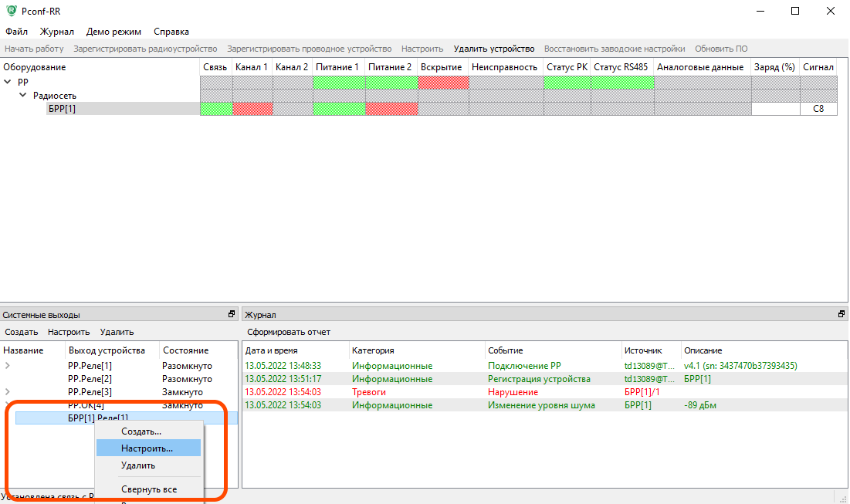Expand the PP.Реле[3] output row
Screen dimensions: 850x504
click(8, 392)
